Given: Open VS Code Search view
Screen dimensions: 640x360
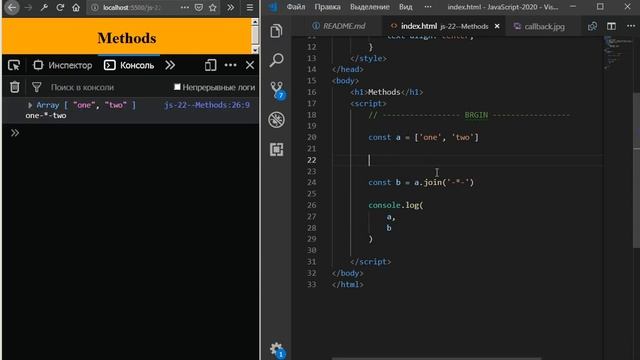Looking at the screenshot, I should [x=276, y=60].
